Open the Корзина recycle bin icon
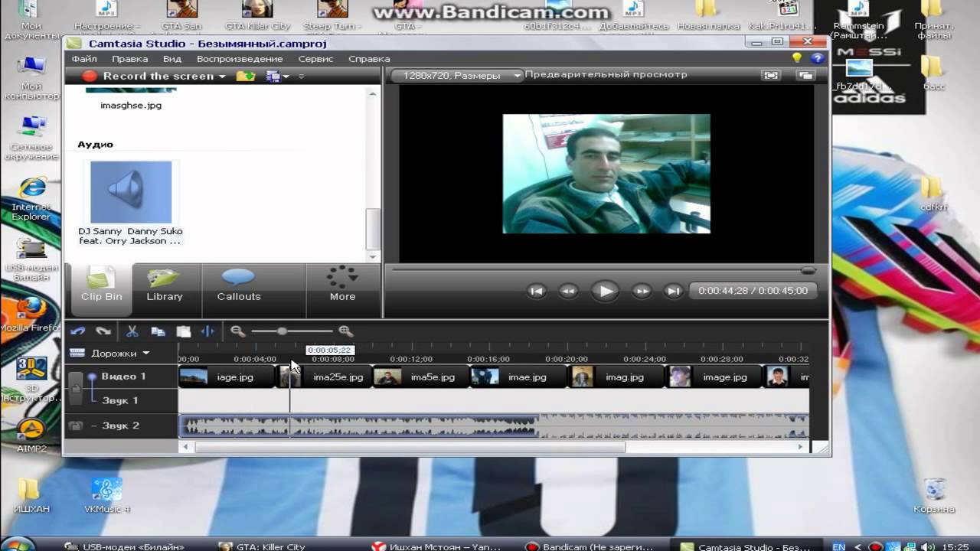Image resolution: width=980 pixels, height=551 pixels. [934, 496]
